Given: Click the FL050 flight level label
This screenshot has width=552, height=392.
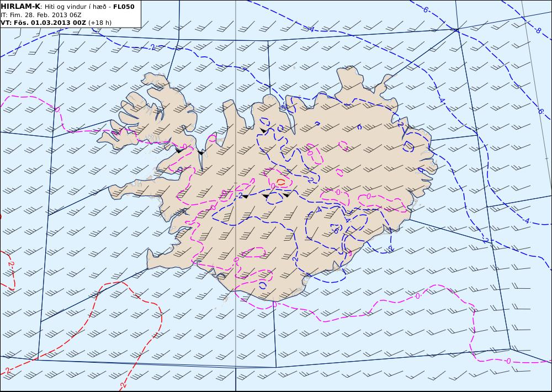Looking at the screenshot, I should click(124, 7).
